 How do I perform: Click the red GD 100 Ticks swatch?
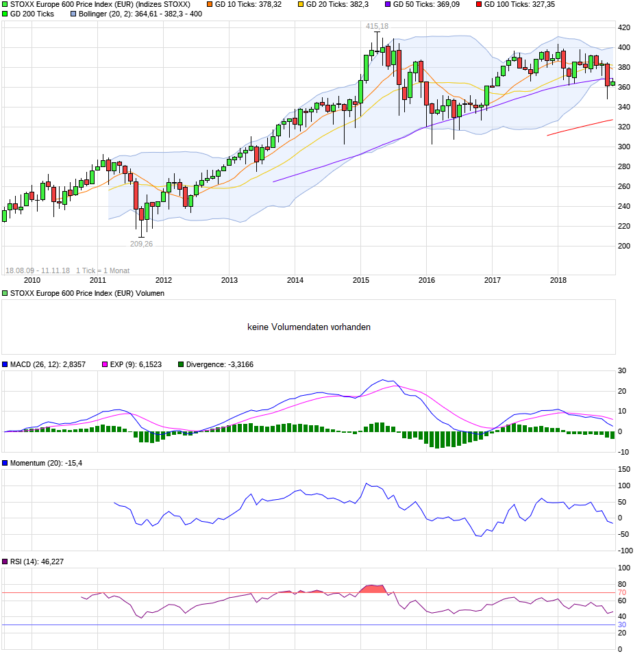(479, 5)
